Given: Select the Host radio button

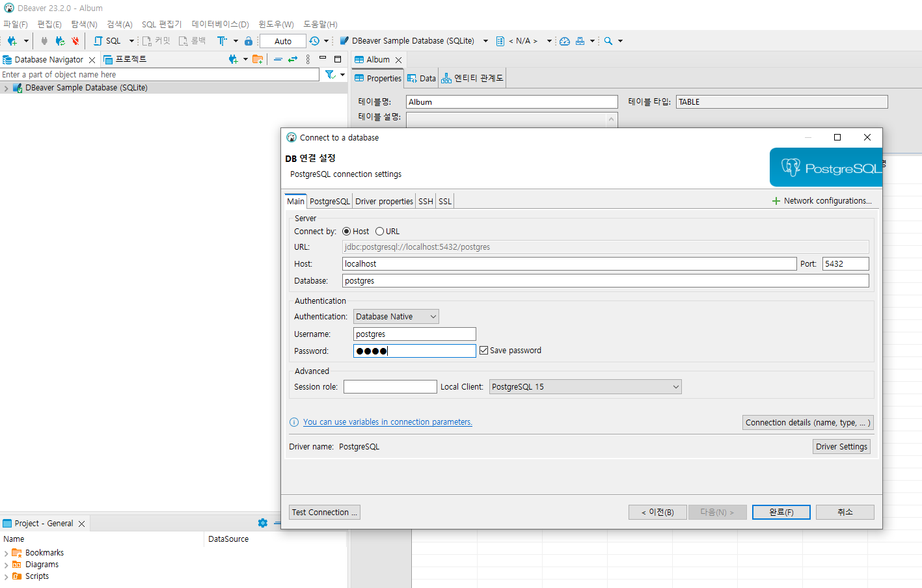Looking at the screenshot, I should [x=346, y=232].
